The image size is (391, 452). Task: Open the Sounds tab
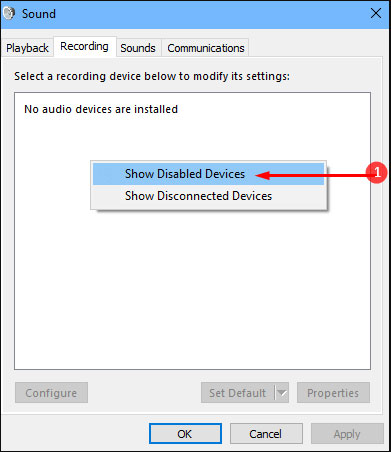pos(138,48)
